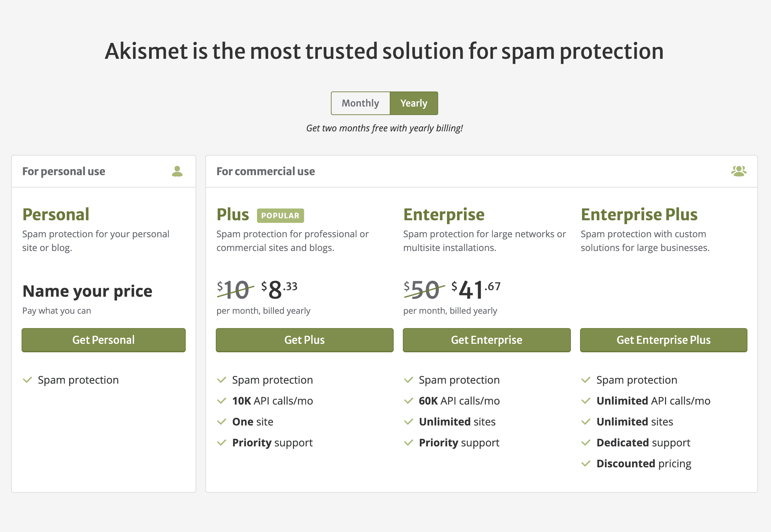Viewport: 771px width, 532px height.
Task: Click the main Akismet headline
Action: (385, 51)
